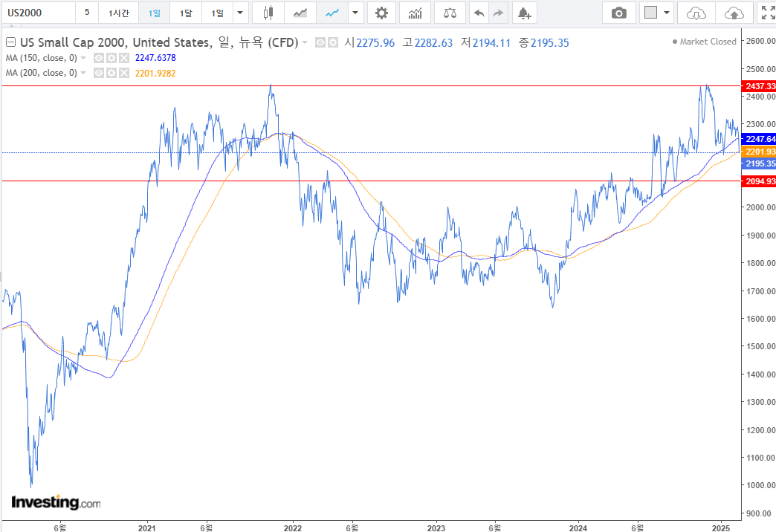This screenshot has width=776, height=532.
Task: Click the low value 2194.11
Action: pos(491,43)
